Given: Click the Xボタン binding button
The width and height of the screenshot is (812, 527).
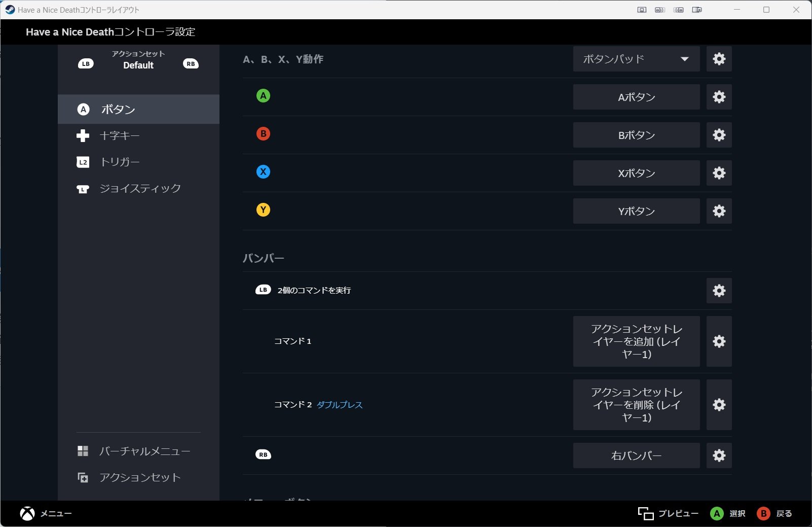Looking at the screenshot, I should 636,173.
